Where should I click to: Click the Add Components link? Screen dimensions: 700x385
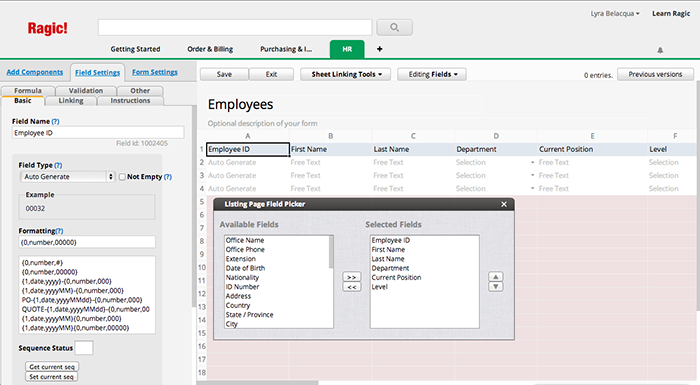[35, 72]
